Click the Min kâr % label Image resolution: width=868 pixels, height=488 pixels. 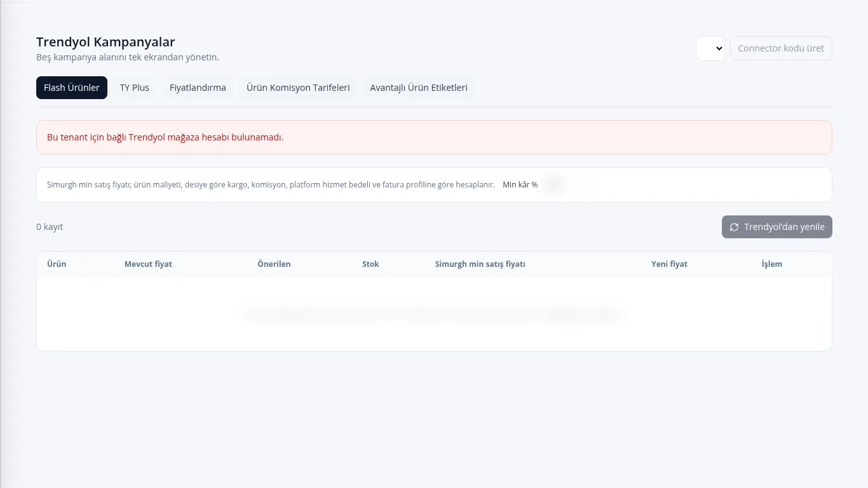[520, 185]
